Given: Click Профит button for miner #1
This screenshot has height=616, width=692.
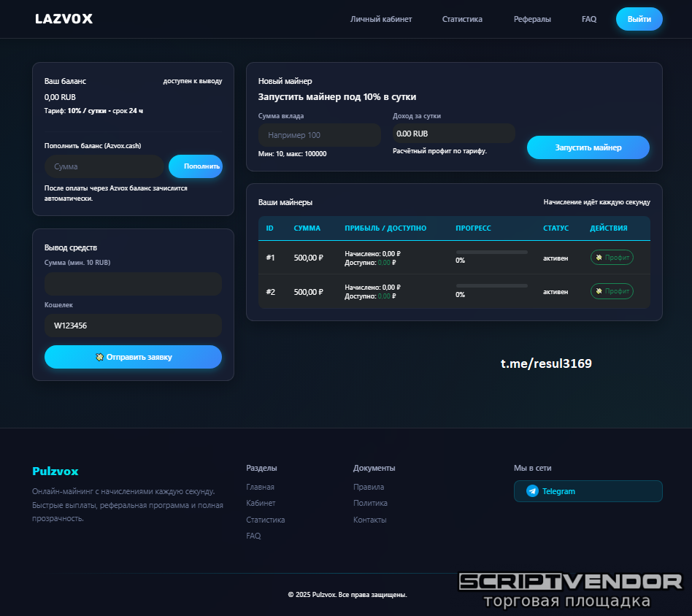Looking at the screenshot, I should (612, 258).
